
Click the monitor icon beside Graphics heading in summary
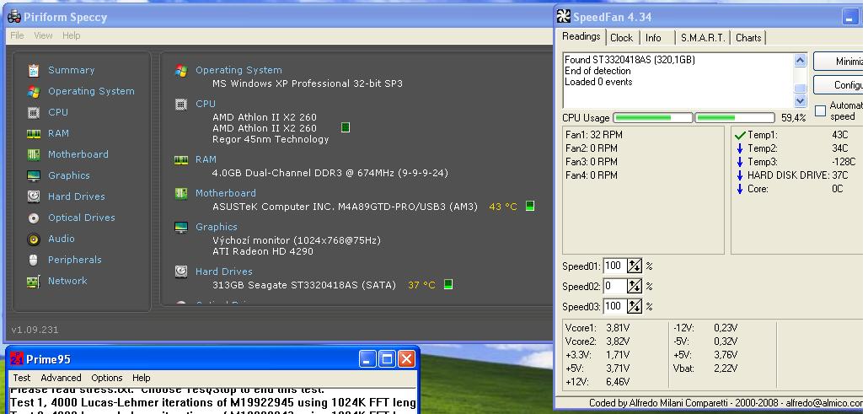[181, 227]
